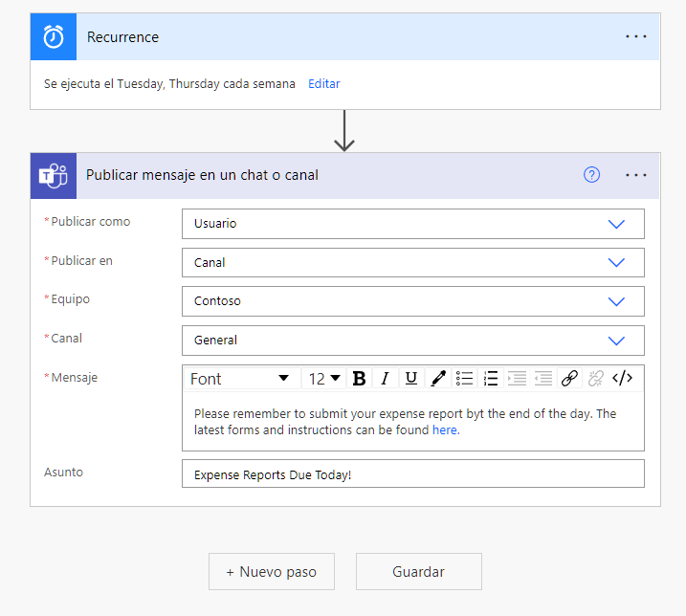Expand the Publicar en dropdown
Viewport: 686px width, 616px height.
click(x=413, y=262)
